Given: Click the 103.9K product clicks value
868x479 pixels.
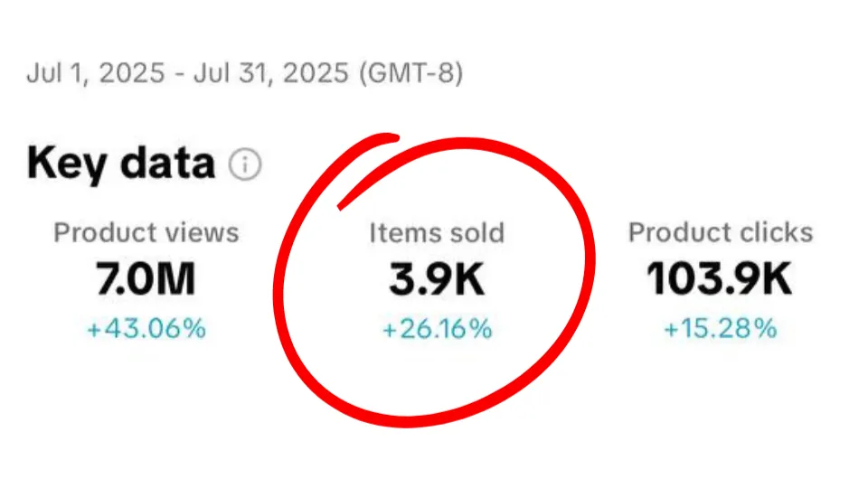Looking at the screenshot, I should [721, 280].
